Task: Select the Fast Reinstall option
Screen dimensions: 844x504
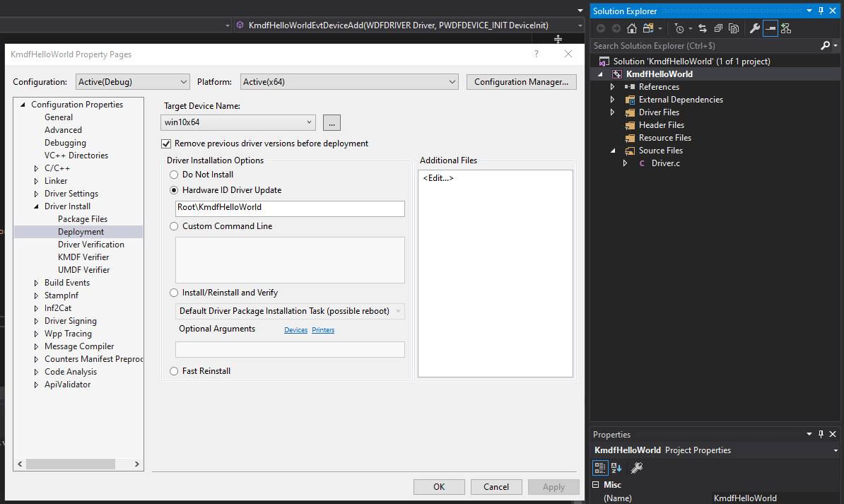Action: [174, 371]
